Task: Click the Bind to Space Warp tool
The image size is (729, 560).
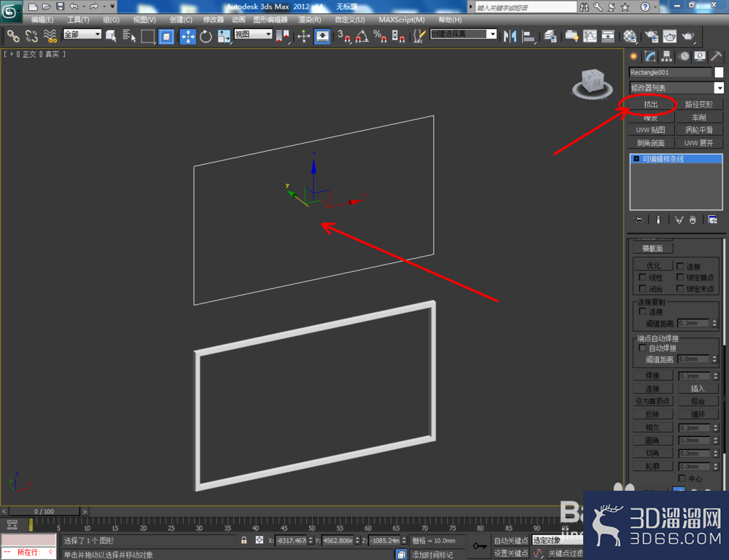Action: 50,36
